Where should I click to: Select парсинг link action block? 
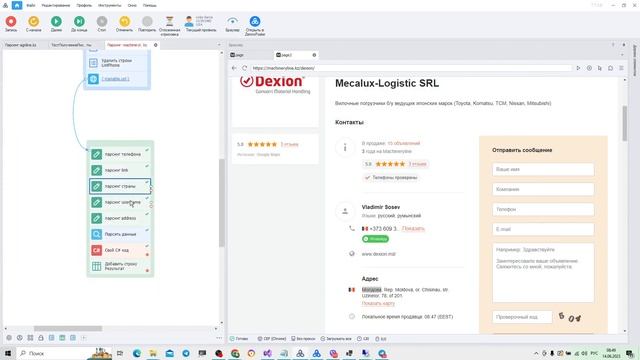click(x=120, y=170)
